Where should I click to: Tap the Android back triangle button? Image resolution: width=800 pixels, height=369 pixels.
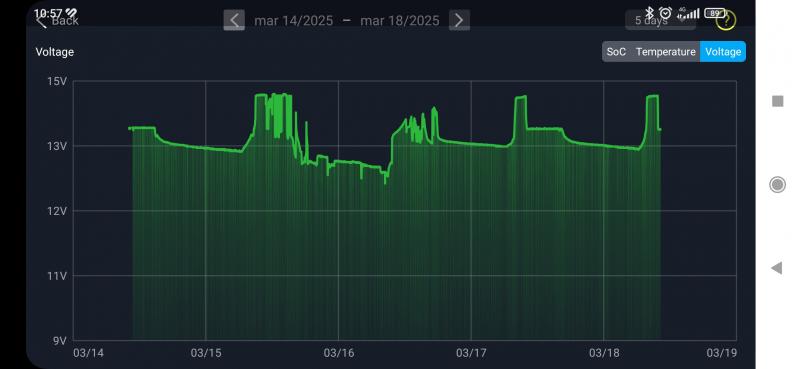[777, 268]
